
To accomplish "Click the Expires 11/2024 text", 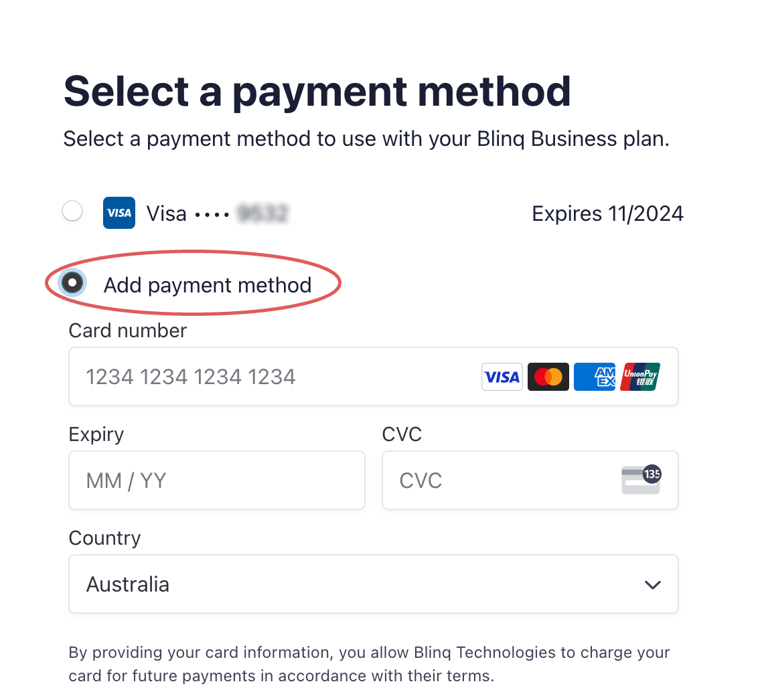I will point(607,213).
